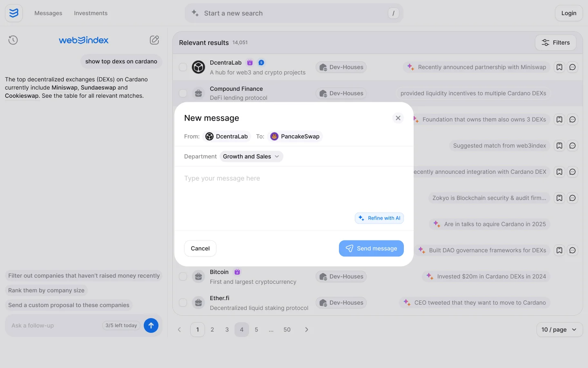
Task: Click Refine with AI button
Action: pos(379,218)
